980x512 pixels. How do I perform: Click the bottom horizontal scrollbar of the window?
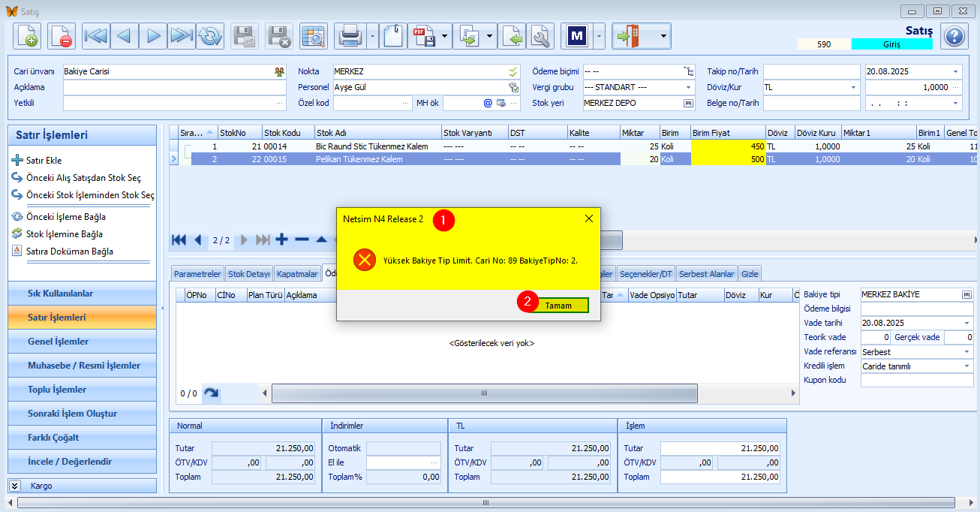point(485,502)
